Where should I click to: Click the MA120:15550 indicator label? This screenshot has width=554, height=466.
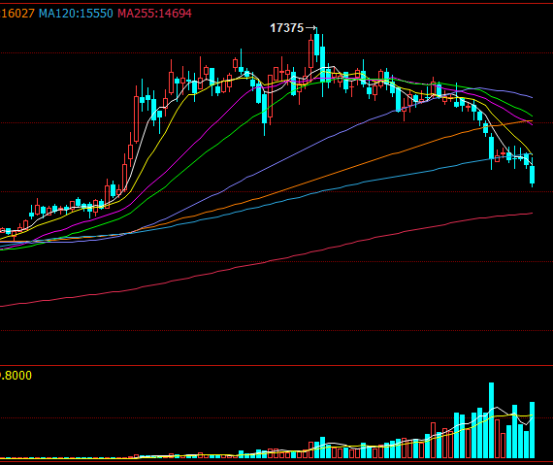[76, 13]
